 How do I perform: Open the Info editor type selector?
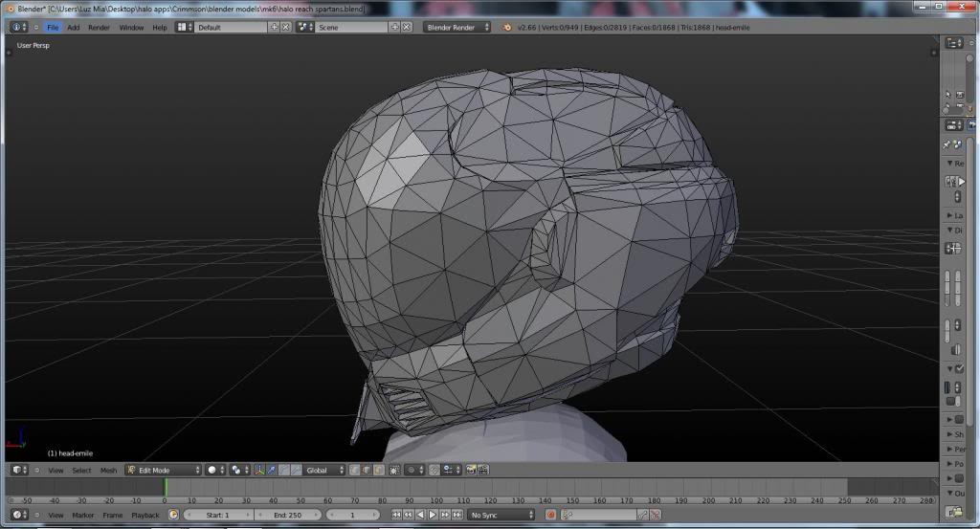pyautogui.click(x=19, y=28)
